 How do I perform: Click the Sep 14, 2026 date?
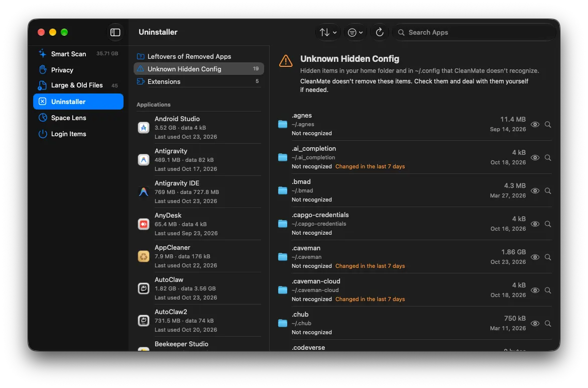(x=508, y=129)
